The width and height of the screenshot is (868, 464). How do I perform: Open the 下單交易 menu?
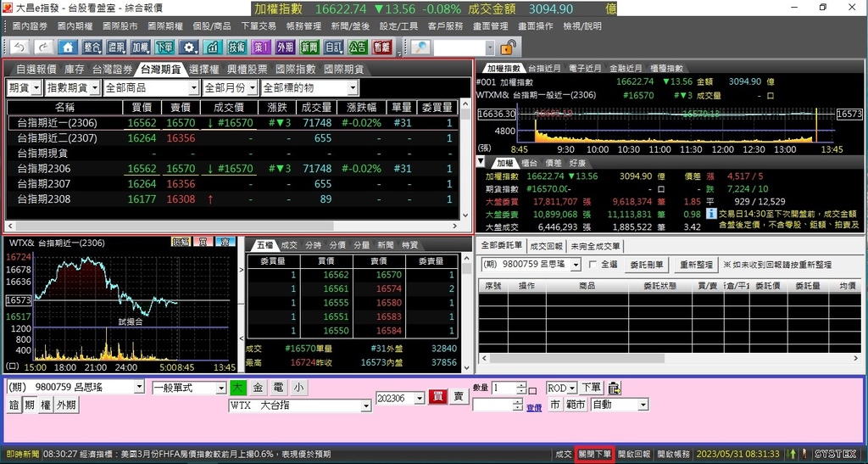click(x=258, y=26)
